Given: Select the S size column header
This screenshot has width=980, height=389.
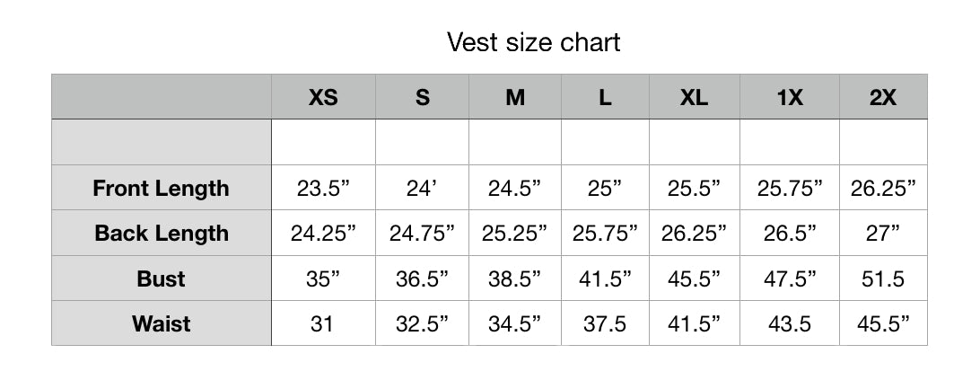Looking at the screenshot, I should tap(422, 98).
